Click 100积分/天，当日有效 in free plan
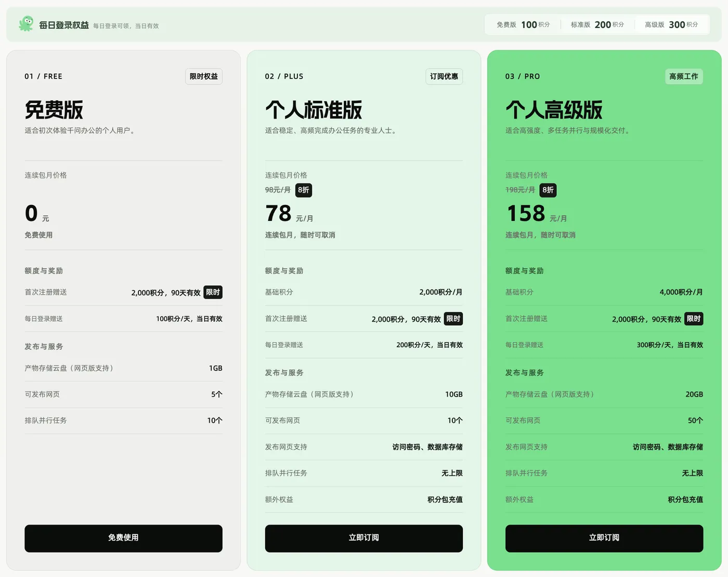Image resolution: width=728 pixels, height=577 pixels. click(x=189, y=319)
